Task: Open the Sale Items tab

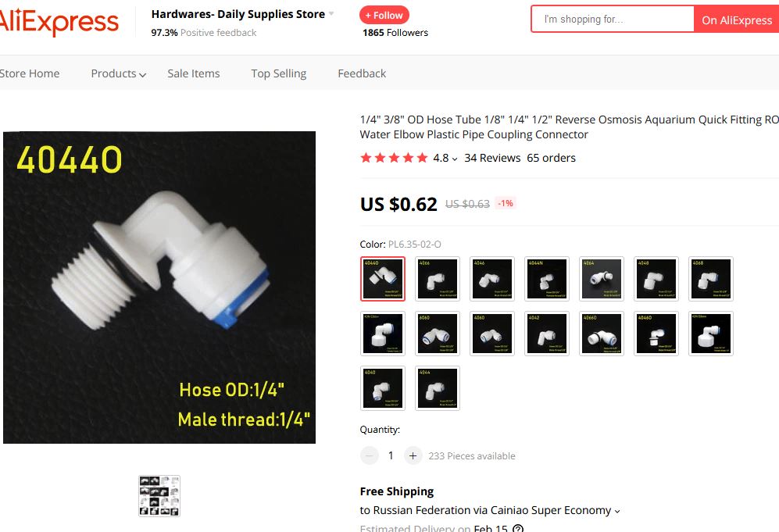Action: point(193,73)
